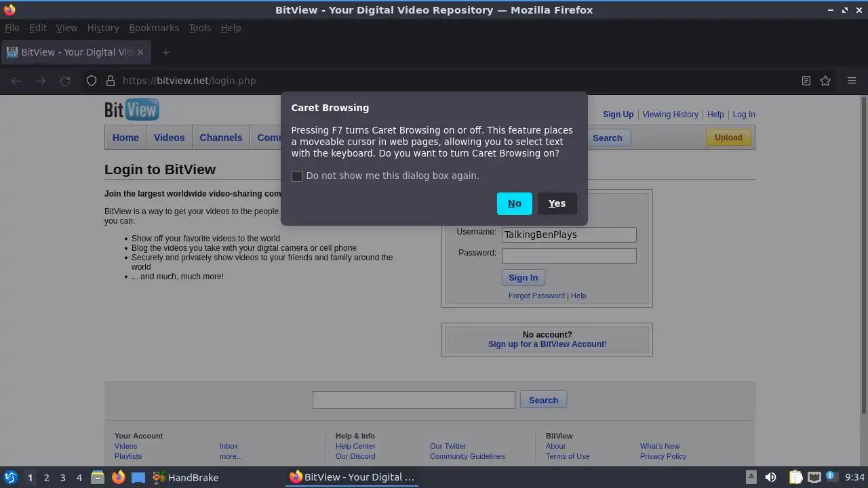Open the Firefox hamburger application menu
The width and height of the screenshot is (868, 488).
pyautogui.click(x=852, y=81)
